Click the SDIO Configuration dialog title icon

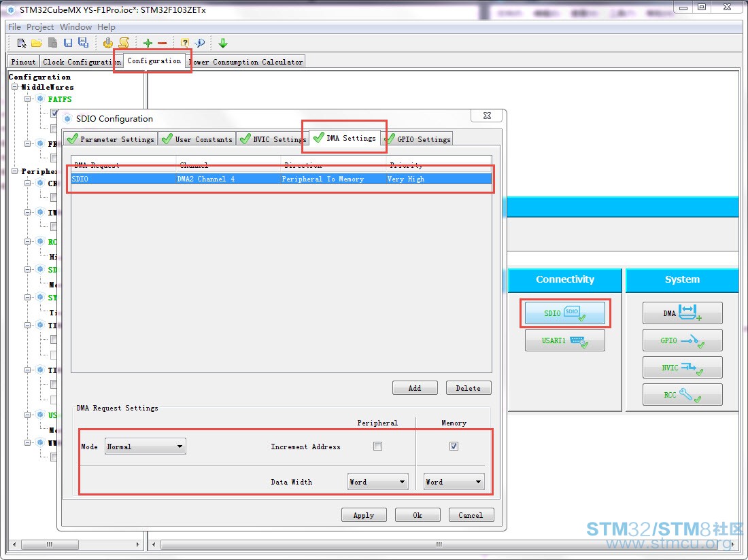[67, 119]
